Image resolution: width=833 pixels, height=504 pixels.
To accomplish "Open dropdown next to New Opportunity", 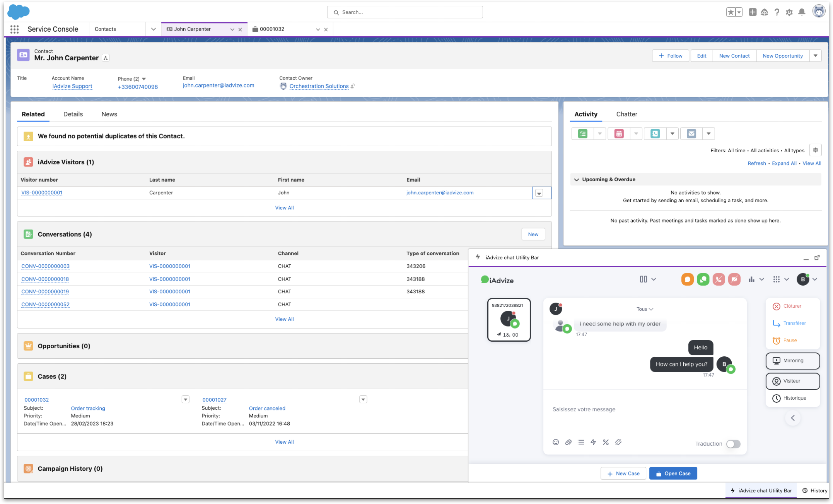I will pyautogui.click(x=816, y=56).
